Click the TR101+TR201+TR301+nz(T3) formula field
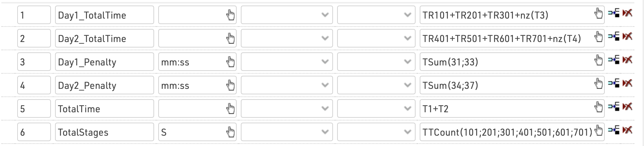 506,15
